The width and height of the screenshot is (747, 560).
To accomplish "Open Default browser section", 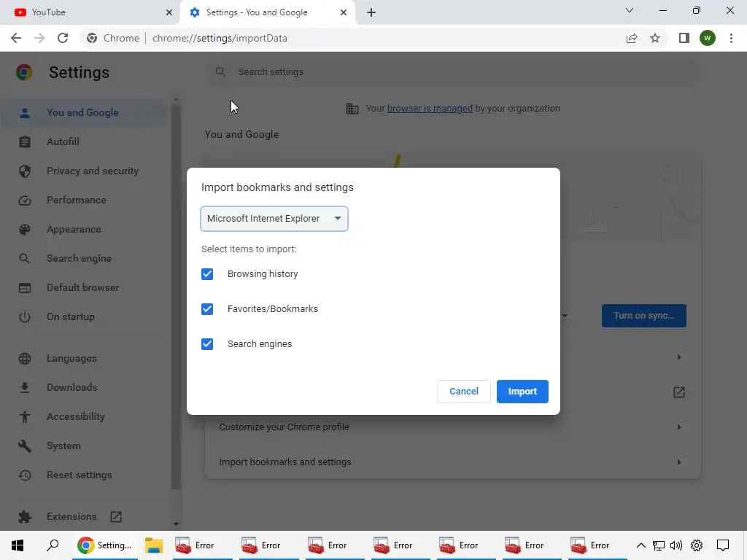I will click(83, 287).
